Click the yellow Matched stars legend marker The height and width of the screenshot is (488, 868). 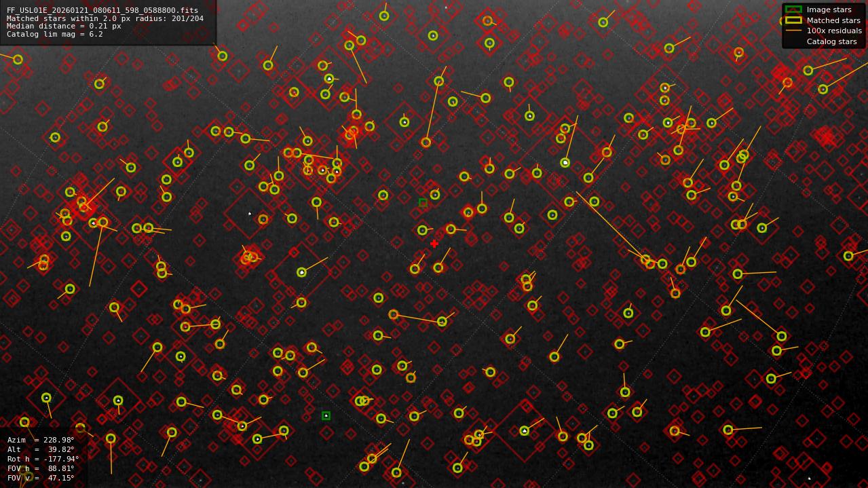click(x=793, y=20)
